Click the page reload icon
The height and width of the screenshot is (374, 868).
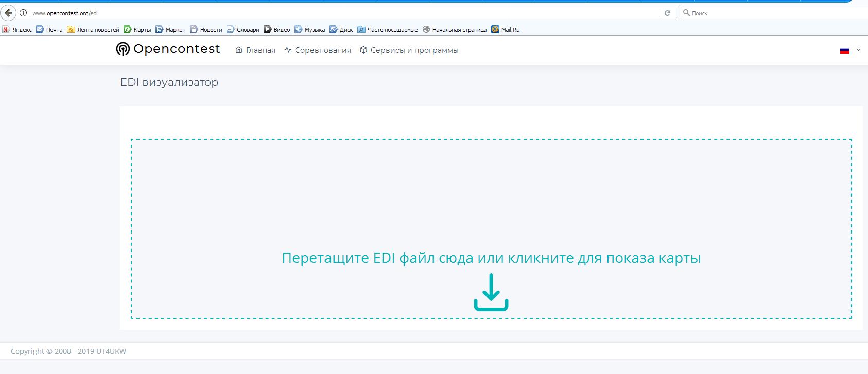pos(667,13)
